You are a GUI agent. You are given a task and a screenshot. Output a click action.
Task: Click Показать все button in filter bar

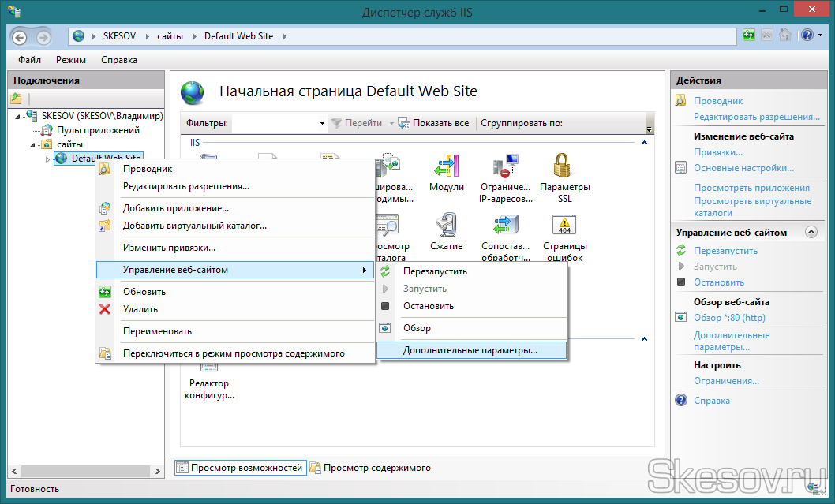click(x=433, y=123)
